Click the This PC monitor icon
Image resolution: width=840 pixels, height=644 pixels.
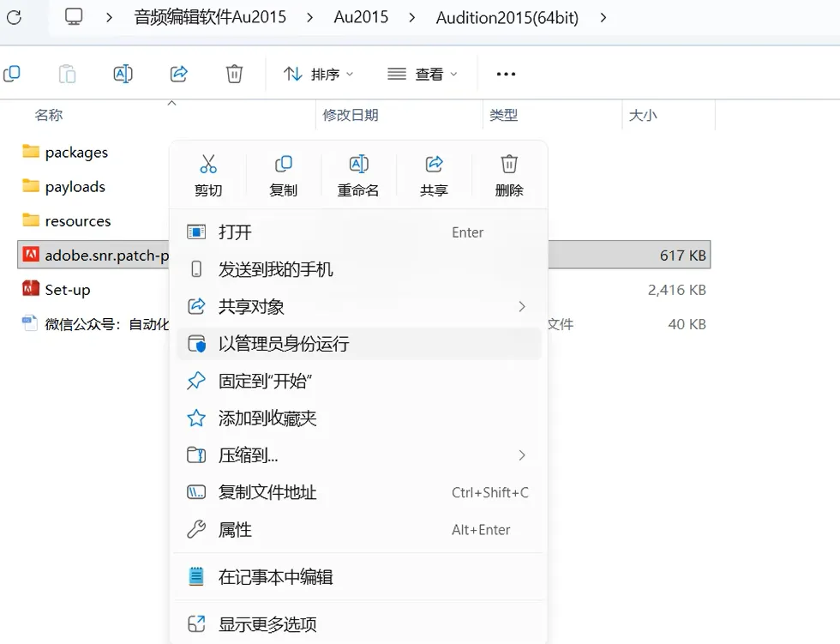(x=74, y=17)
